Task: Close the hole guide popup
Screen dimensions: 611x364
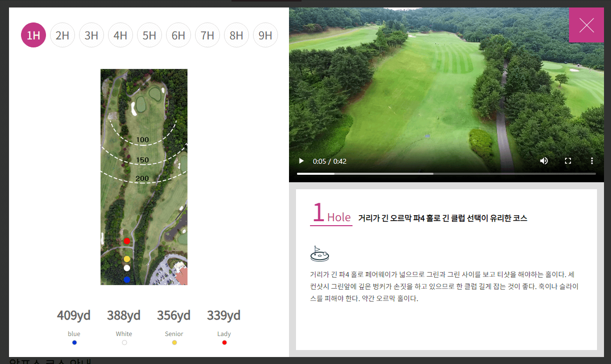Action: [586, 25]
